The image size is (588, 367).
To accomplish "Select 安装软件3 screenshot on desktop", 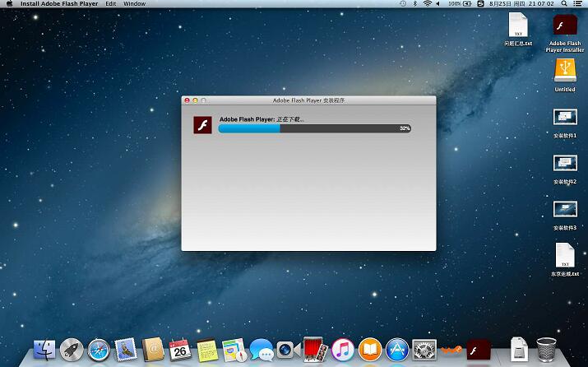I will (x=565, y=216).
